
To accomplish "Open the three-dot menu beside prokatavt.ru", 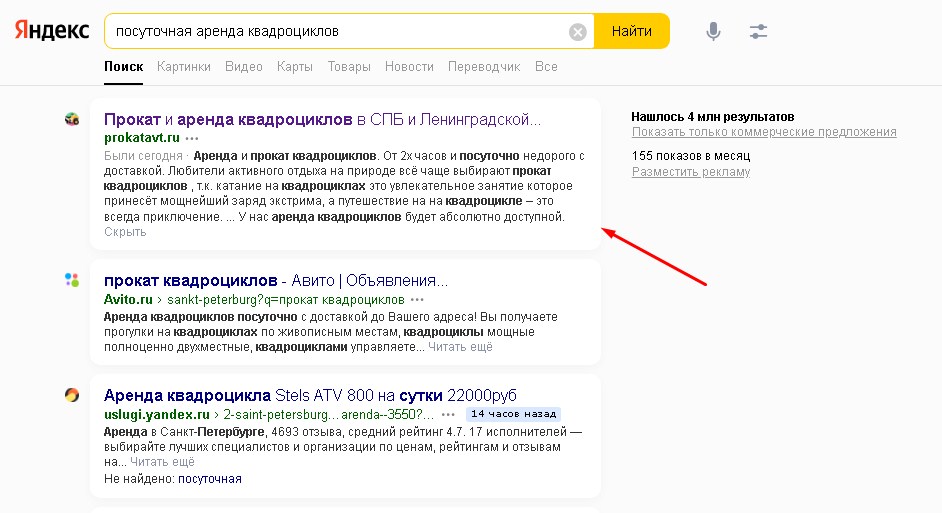I will click(x=192, y=138).
